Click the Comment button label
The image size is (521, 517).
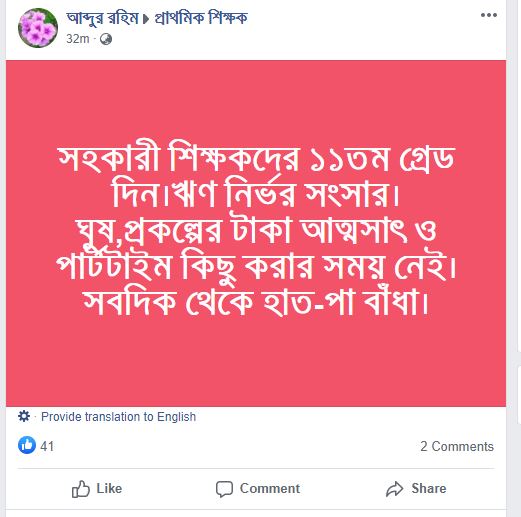(x=270, y=489)
